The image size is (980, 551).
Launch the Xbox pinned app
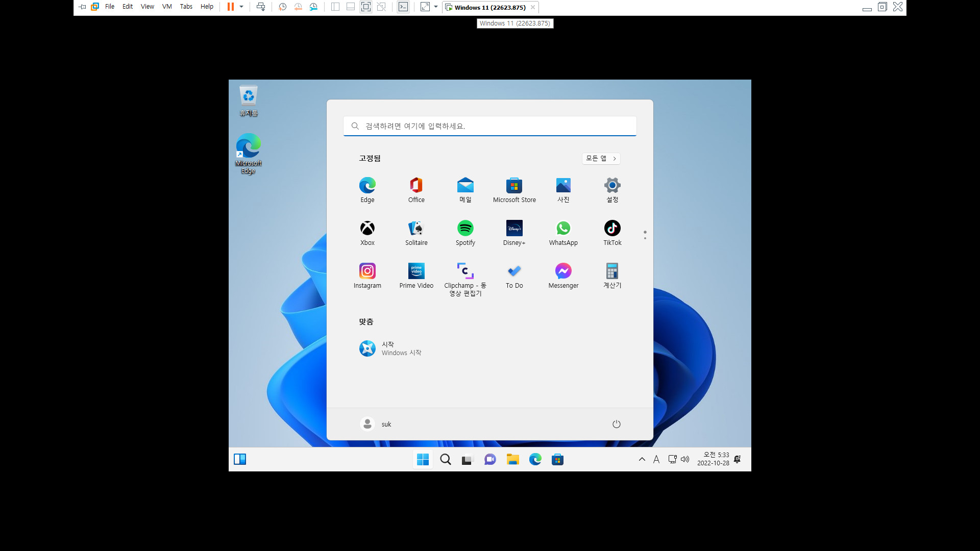(367, 233)
